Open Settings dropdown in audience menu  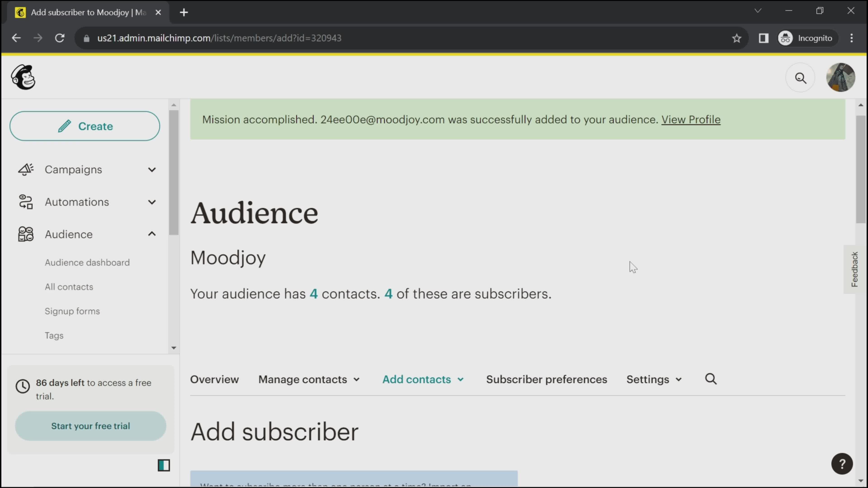click(x=654, y=379)
